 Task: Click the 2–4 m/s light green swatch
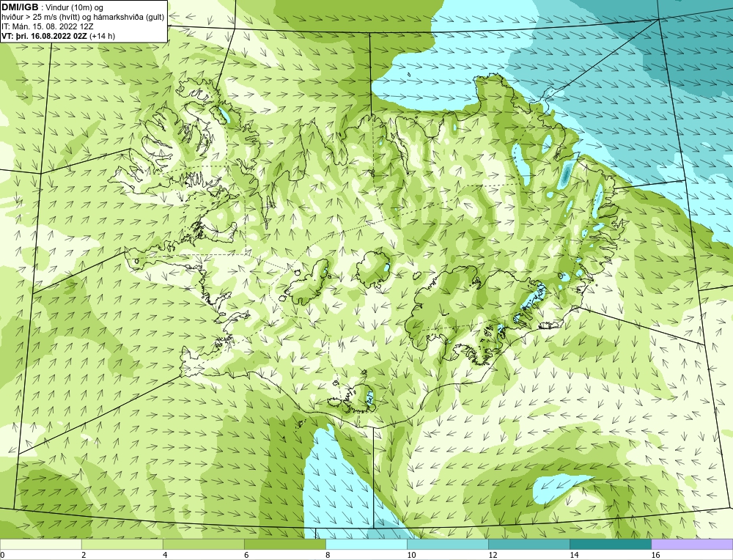pos(122,544)
